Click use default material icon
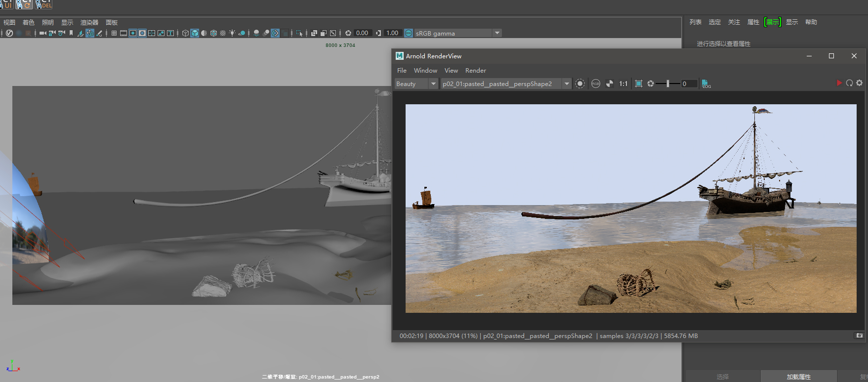The height and width of the screenshot is (382, 868). click(x=204, y=33)
